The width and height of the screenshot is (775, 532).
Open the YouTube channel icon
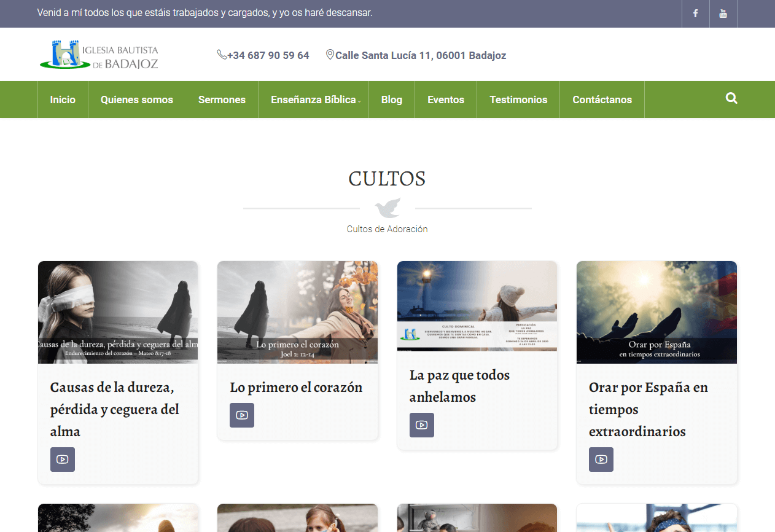tap(723, 14)
